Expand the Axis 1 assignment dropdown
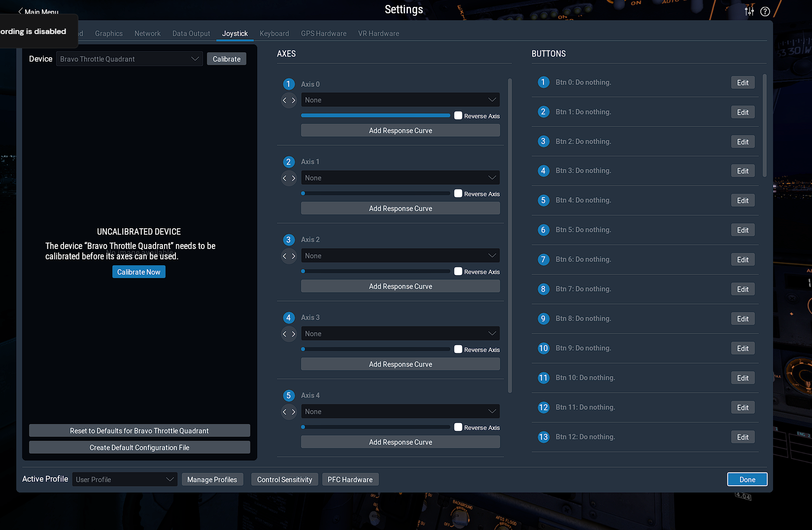The image size is (812, 530). tap(400, 178)
